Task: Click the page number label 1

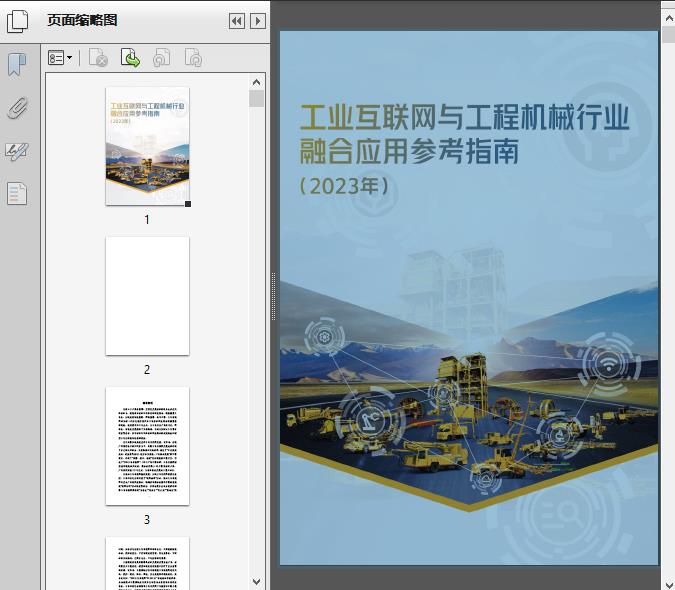Action: click(147, 219)
